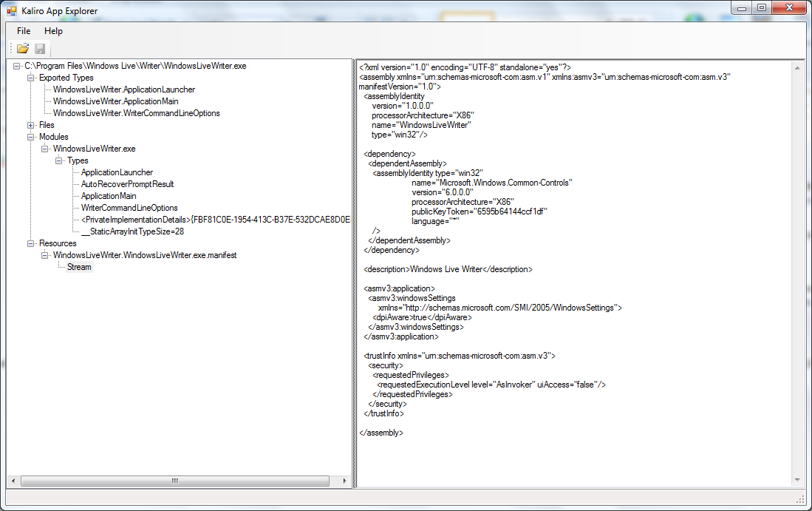Click the tree horizontal scrollbar right arrow
Screen dimensions: 812x511
tap(344, 481)
